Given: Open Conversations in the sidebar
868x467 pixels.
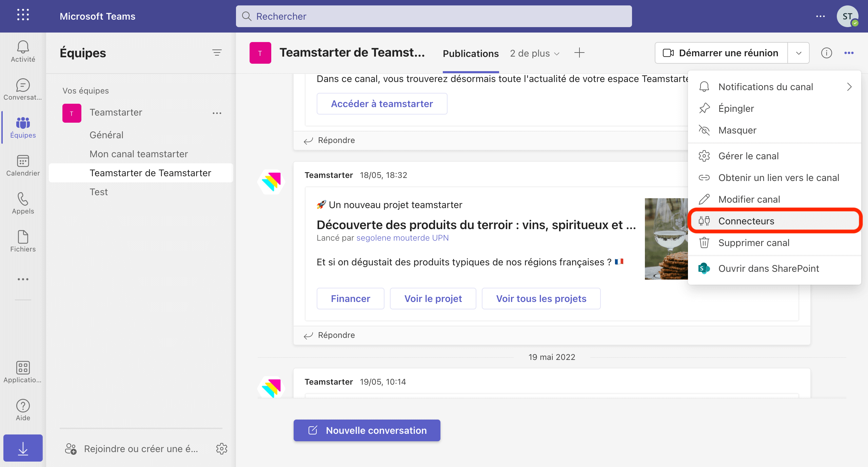Looking at the screenshot, I should 23,89.
